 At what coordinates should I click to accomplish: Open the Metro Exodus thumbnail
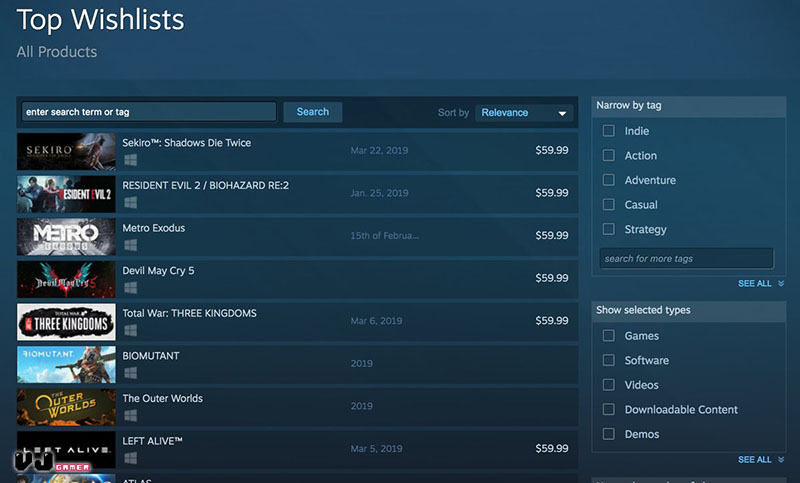point(66,237)
